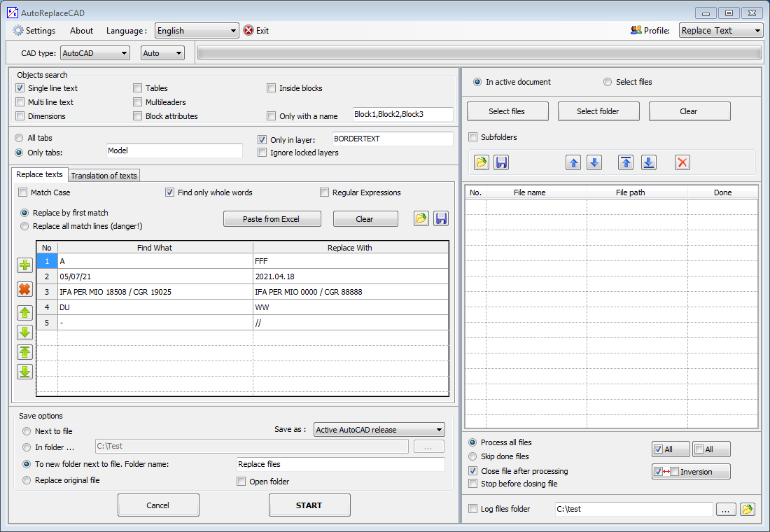Uncheck Single line text

point(20,88)
